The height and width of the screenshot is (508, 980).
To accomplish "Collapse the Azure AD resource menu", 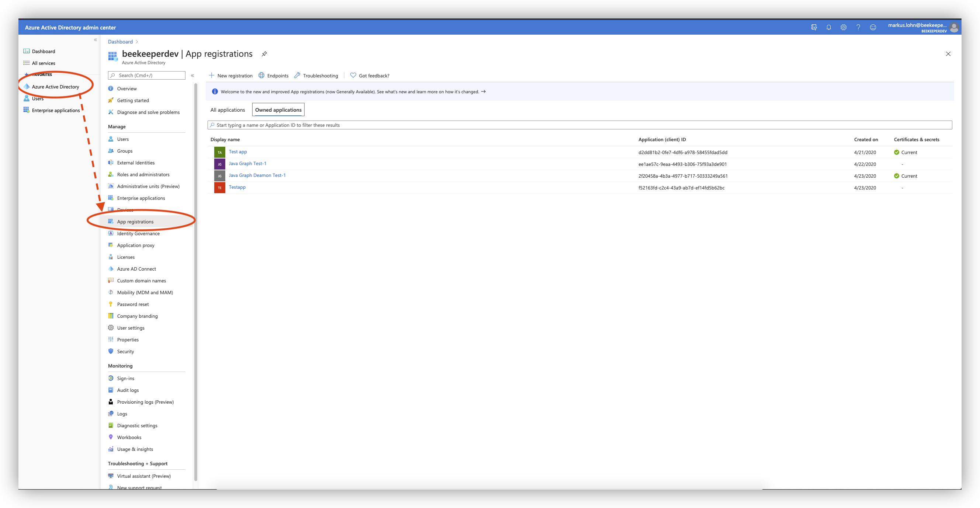I will [192, 75].
